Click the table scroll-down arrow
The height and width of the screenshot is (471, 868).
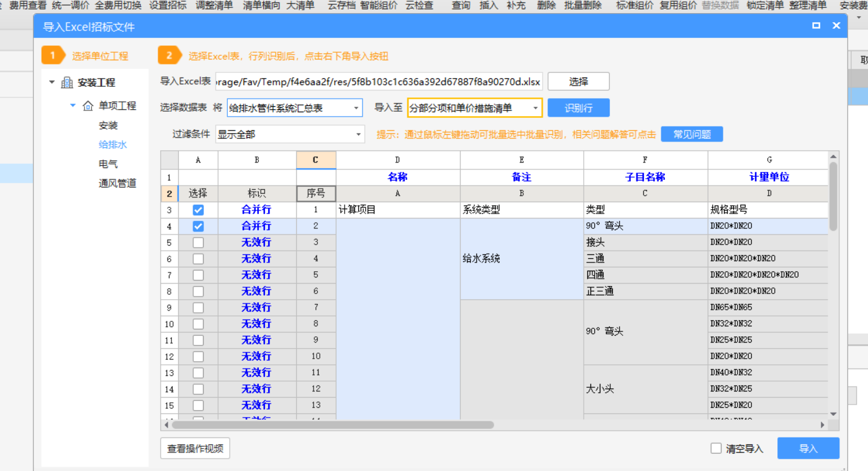click(x=833, y=414)
